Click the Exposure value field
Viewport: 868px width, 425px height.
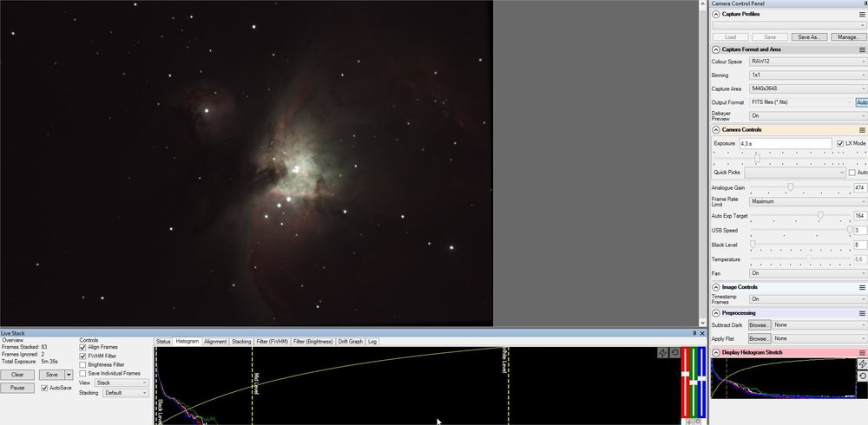(785, 143)
